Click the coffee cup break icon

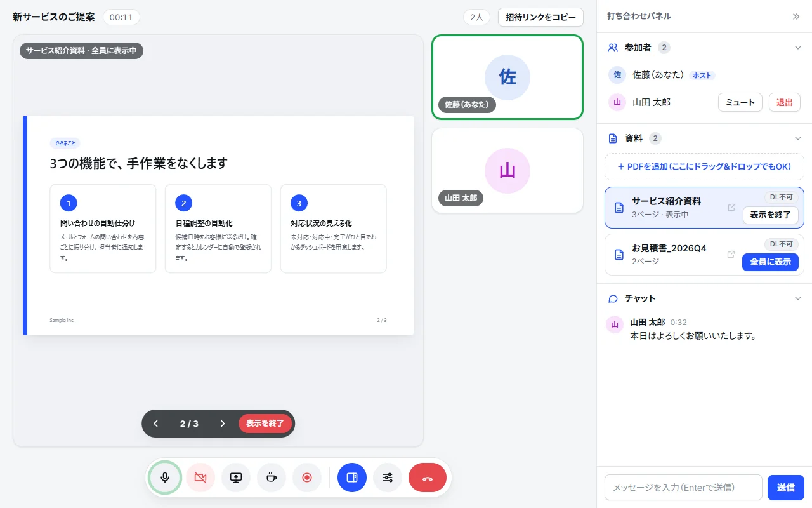tap(272, 478)
